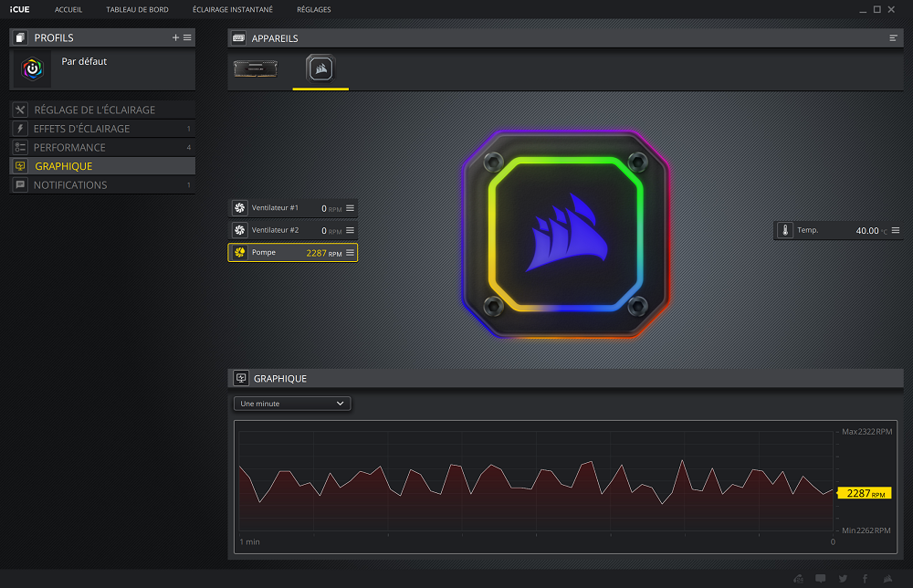Open the Tableau de bord tab
Screen dimensions: 913x588
pos(137,9)
